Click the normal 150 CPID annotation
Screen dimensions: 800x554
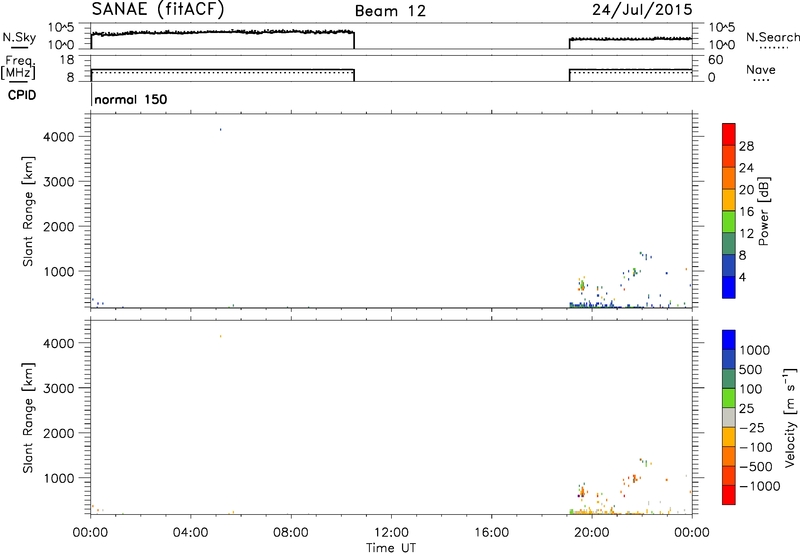(x=131, y=99)
